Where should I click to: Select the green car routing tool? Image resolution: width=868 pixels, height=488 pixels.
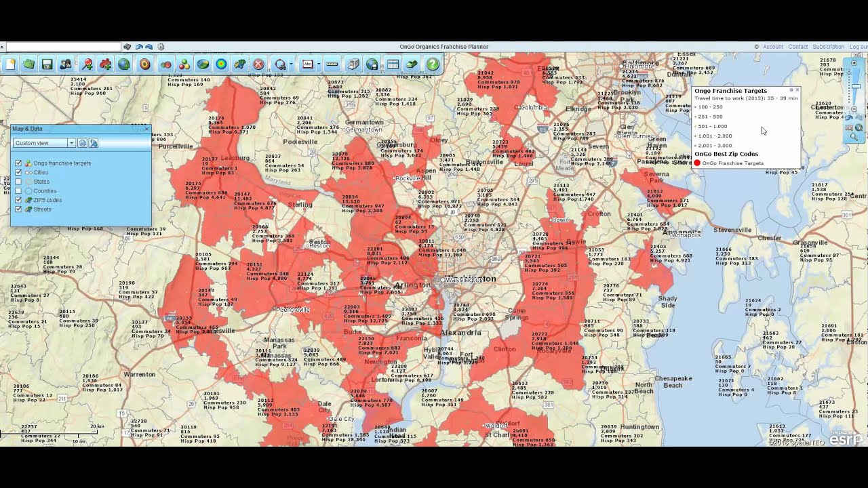pos(412,64)
